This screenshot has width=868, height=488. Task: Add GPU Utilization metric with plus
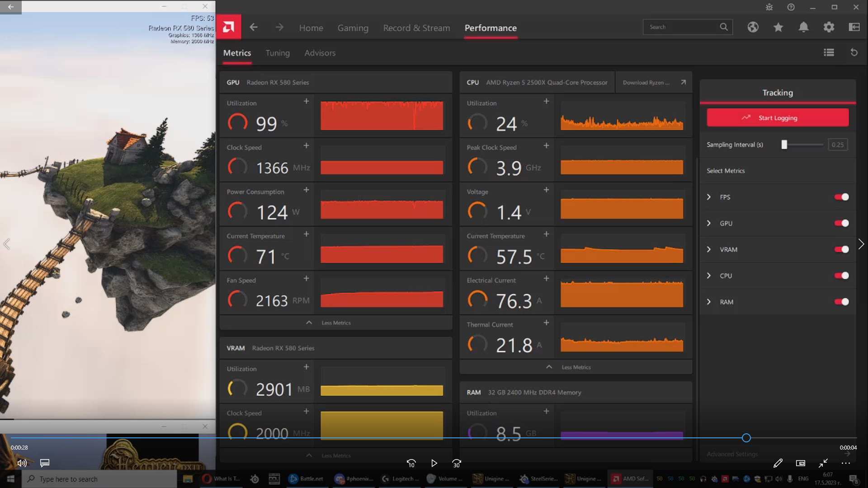(306, 101)
